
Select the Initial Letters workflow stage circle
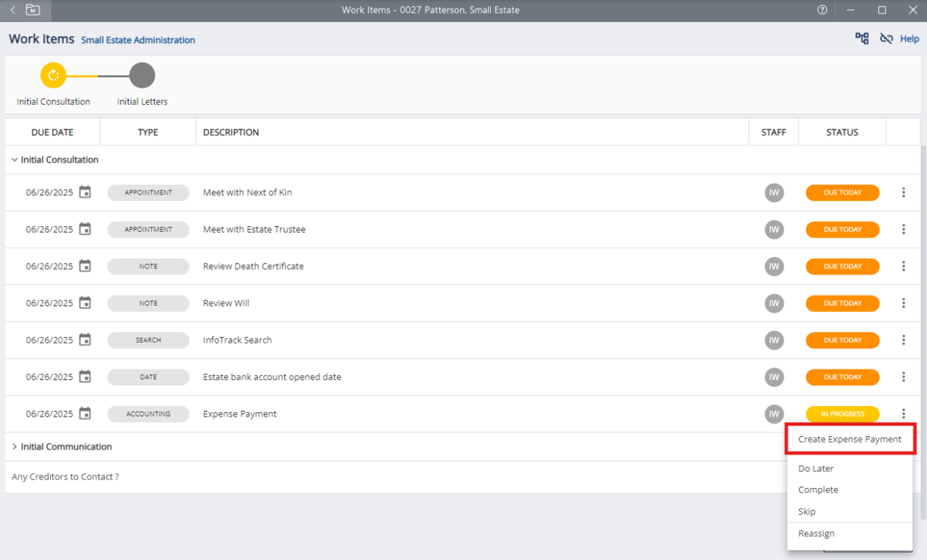pos(142,75)
